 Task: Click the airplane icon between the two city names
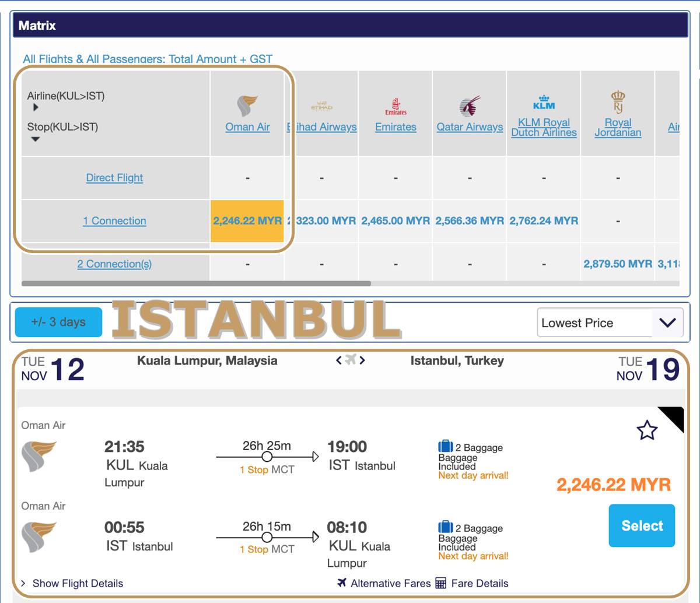coord(350,360)
